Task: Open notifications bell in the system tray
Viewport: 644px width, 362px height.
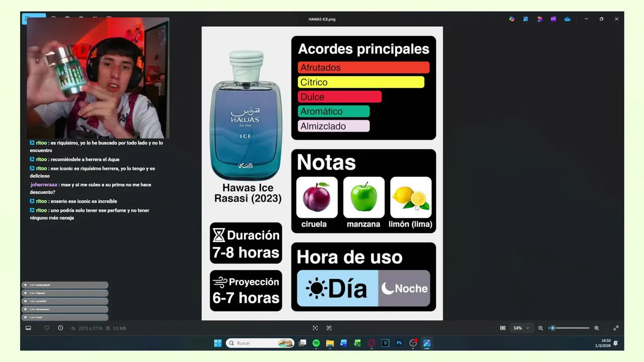Action: pyautogui.click(x=616, y=343)
